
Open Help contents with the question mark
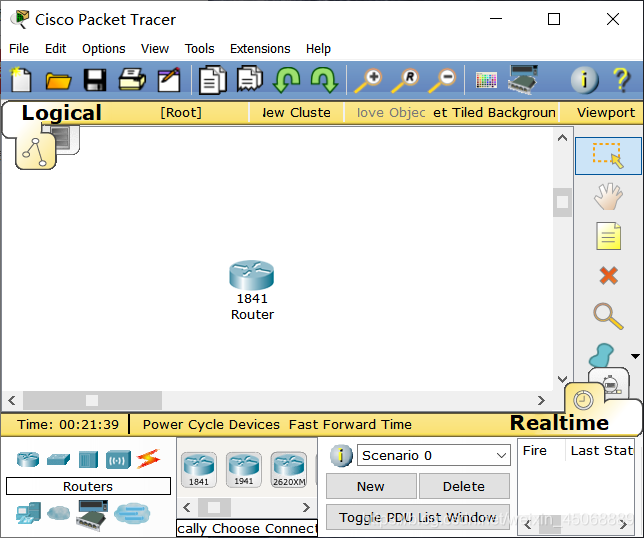click(621, 80)
